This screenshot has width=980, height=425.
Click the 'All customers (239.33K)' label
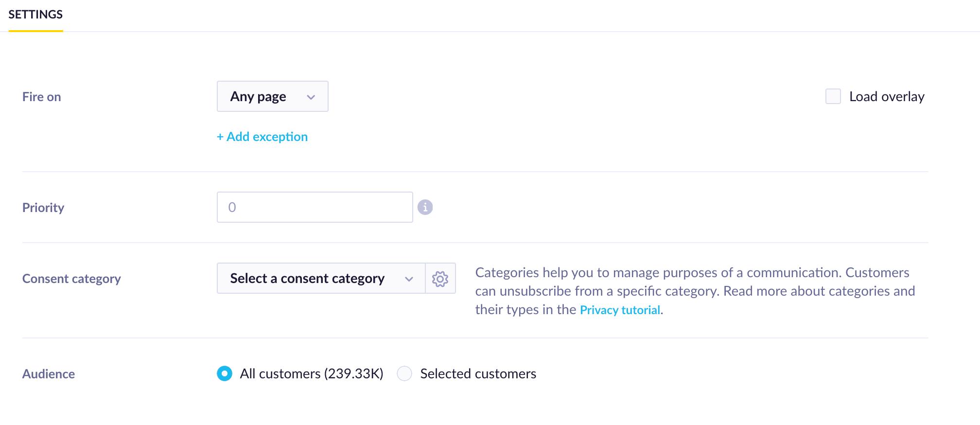click(312, 373)
